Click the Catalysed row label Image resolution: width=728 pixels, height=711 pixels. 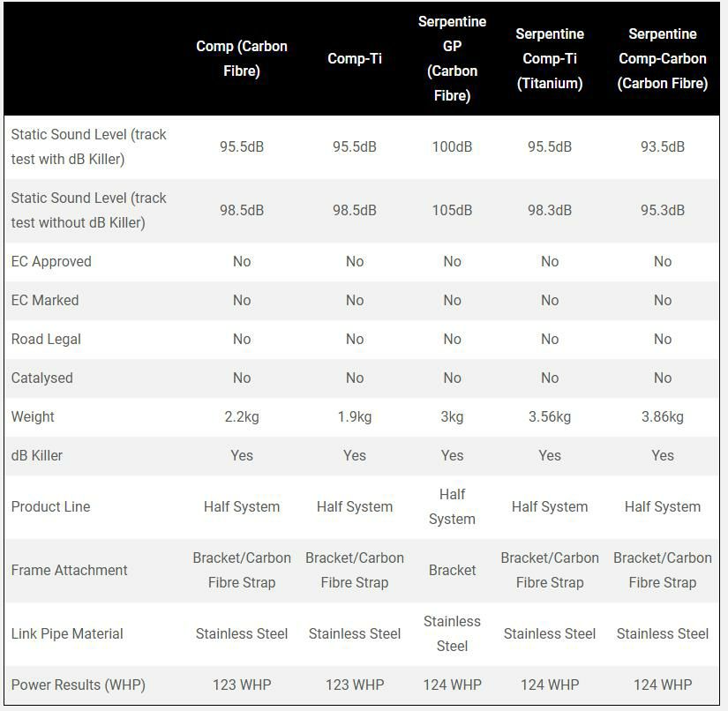pos(42,378)
